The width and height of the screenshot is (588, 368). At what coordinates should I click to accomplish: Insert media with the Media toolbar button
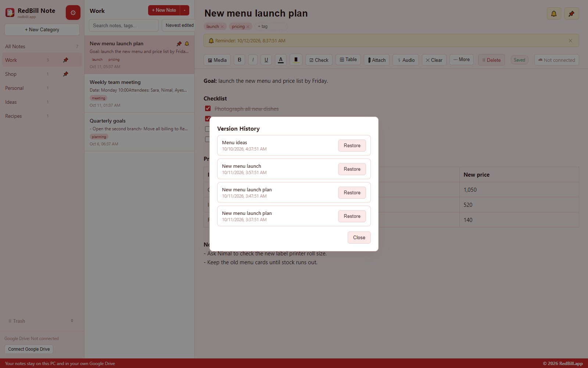pos(217,60)
